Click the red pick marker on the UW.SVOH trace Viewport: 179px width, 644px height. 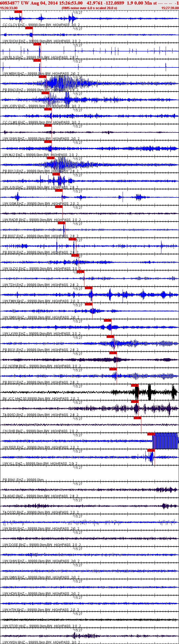29,28
